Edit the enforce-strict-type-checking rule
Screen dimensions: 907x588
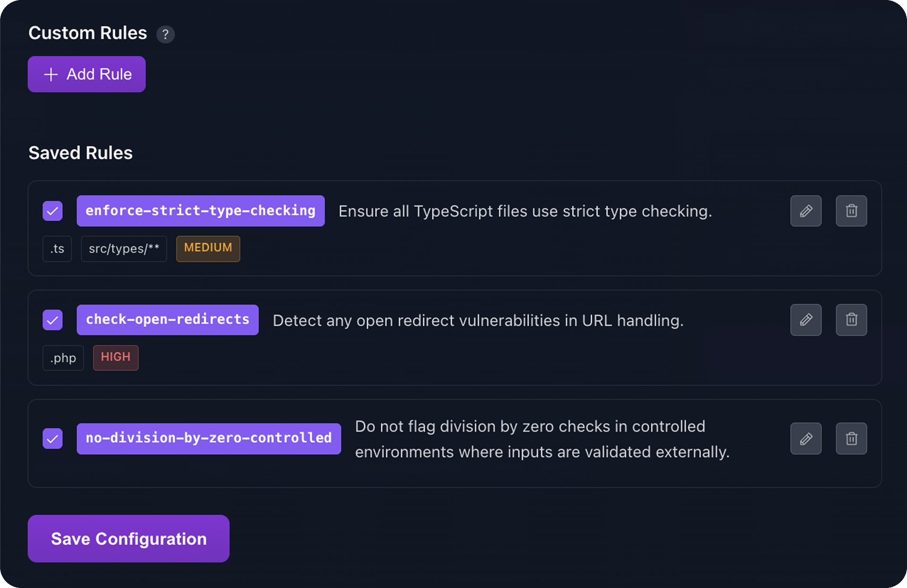pyautogui.click(x=805, y=211)
